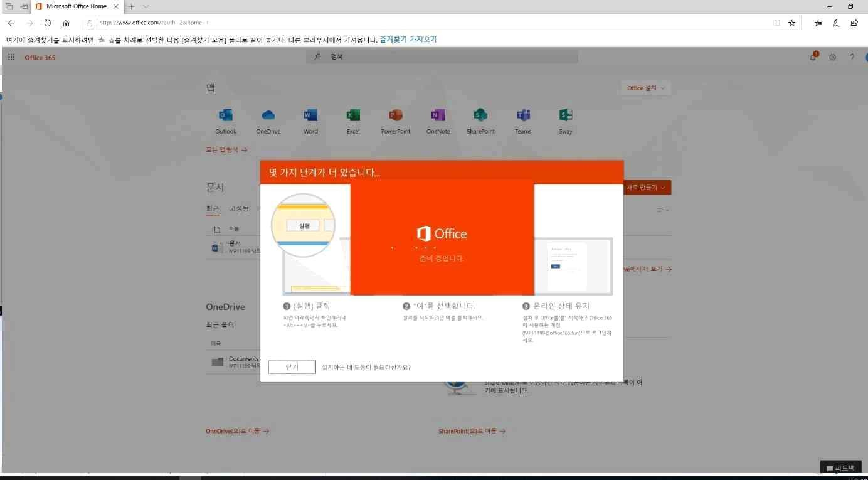Open the OneNote app icon
This screenshot has height=480, width=868.
click(x=438, y=115)
